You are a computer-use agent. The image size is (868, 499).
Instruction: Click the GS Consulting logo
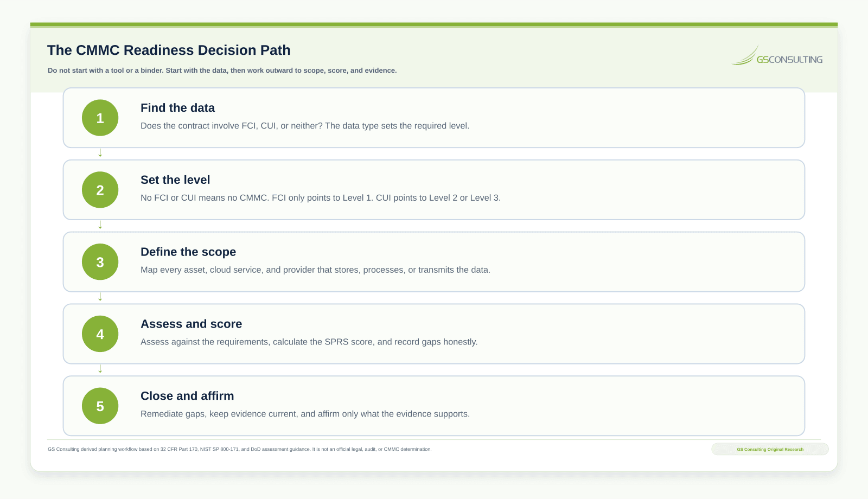tap(777, 56)
